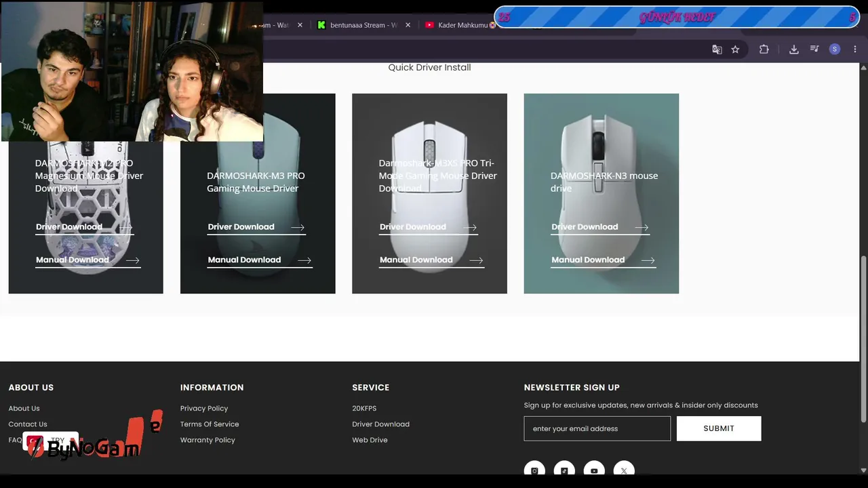
Task: Click Manual Download for DARMOSHARK-M2 PRO
Action: coord(88,260)
